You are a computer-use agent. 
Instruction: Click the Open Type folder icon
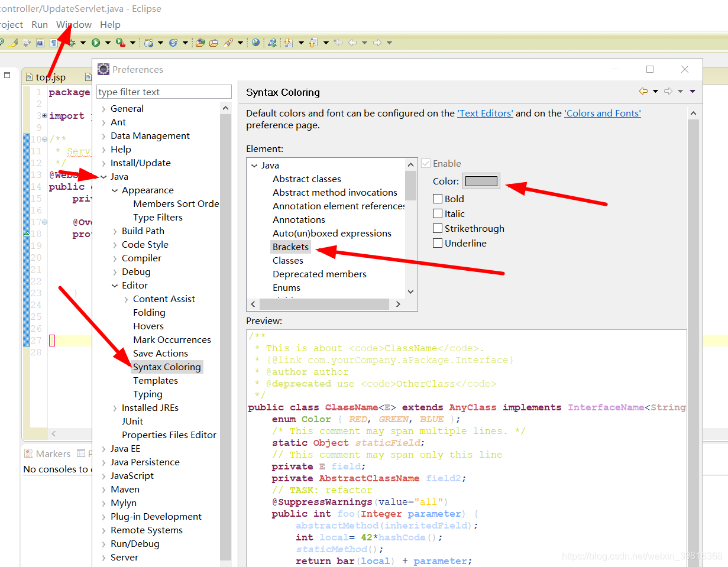[x=200, y=43]
